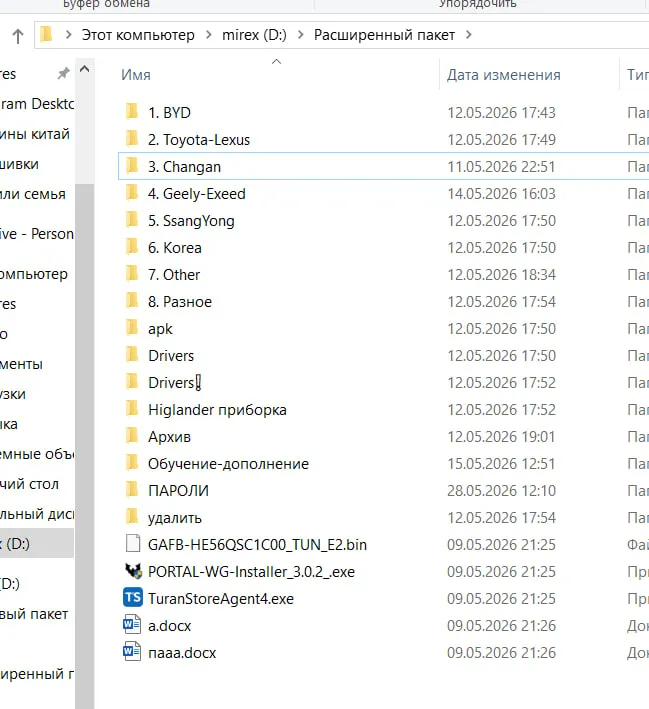Viewport: 649px width, 709px height.
Task: Click date 11.05.2026 22:51
Action: pyautogui.click(x=501, y=166)
